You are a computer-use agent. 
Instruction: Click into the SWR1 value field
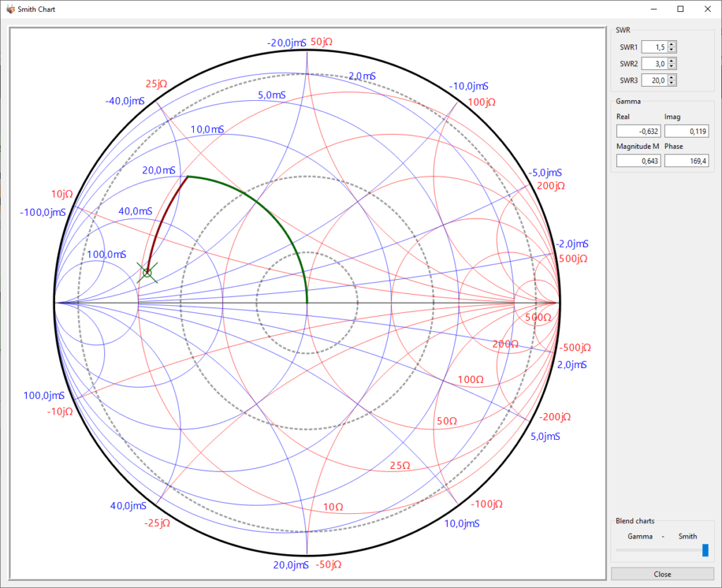click(654, 47)
